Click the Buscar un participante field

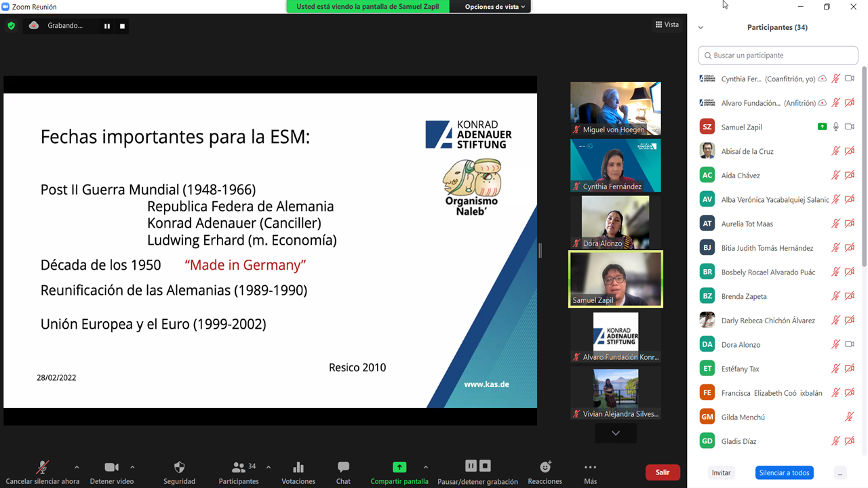click(778, 56)
